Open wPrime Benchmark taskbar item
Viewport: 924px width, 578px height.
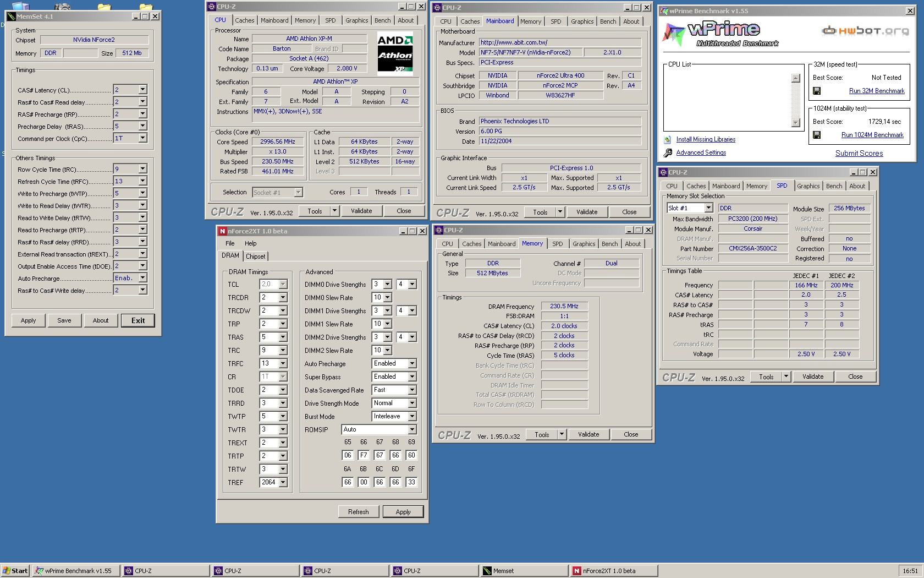click(x=76, y=571)
